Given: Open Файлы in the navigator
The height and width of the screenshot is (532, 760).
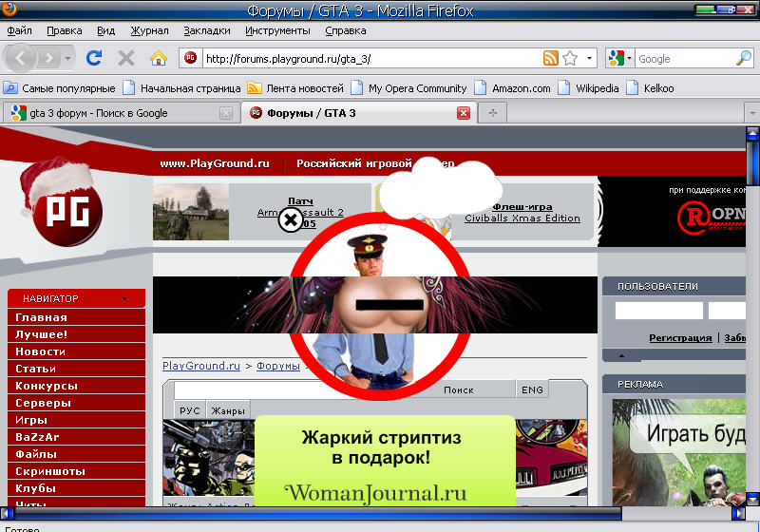Looking at the screenshot, I should click(77, 454).
